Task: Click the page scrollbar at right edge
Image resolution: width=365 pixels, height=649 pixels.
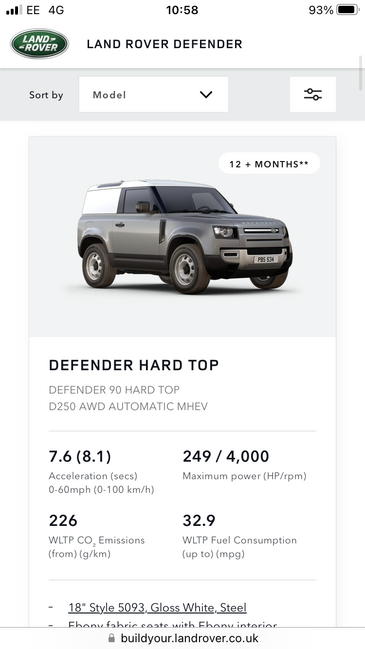Action: click(361, 73)
